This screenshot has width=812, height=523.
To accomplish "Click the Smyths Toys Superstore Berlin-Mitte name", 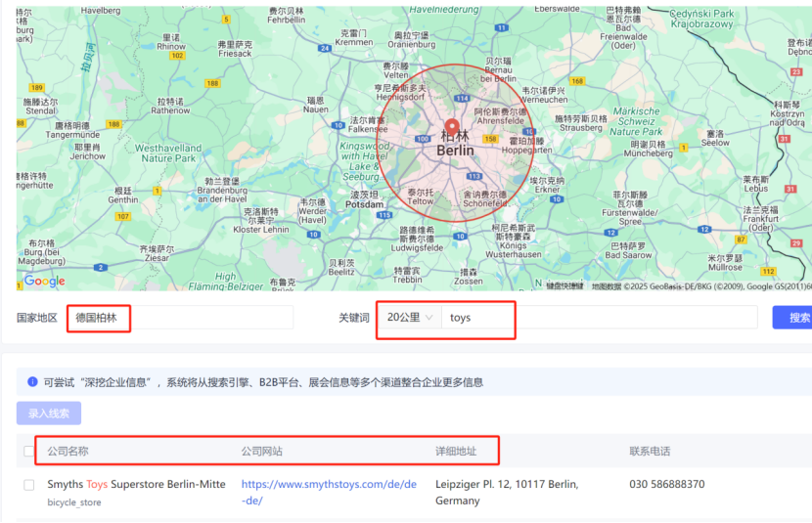I will click(136, 484).
